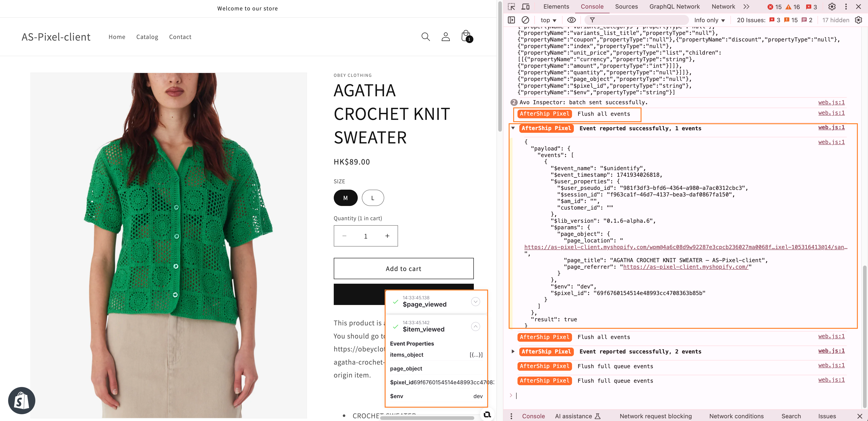The image size is (868, 421).
Task: Open the top JavaScript context dropdown
Action: click(x=548, y=20)
